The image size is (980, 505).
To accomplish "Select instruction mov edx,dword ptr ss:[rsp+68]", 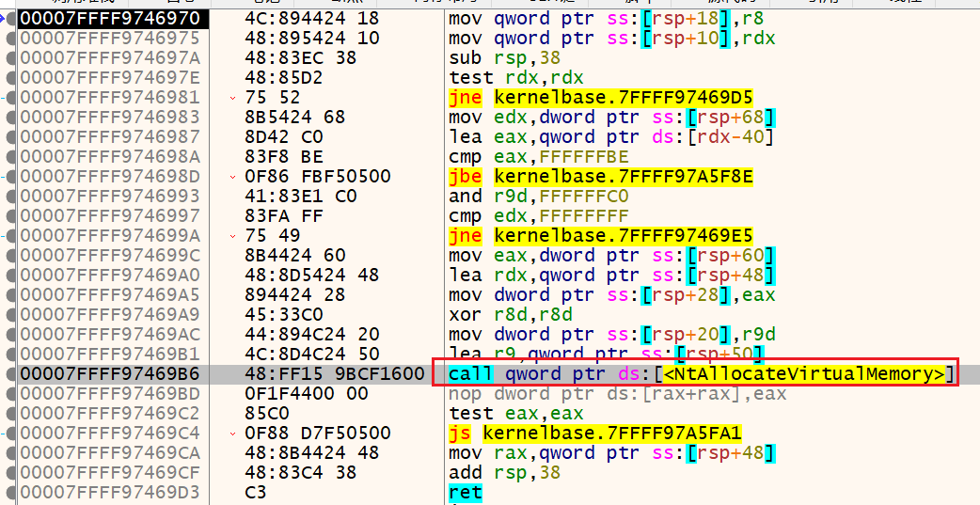I will [x=612, y=118].
